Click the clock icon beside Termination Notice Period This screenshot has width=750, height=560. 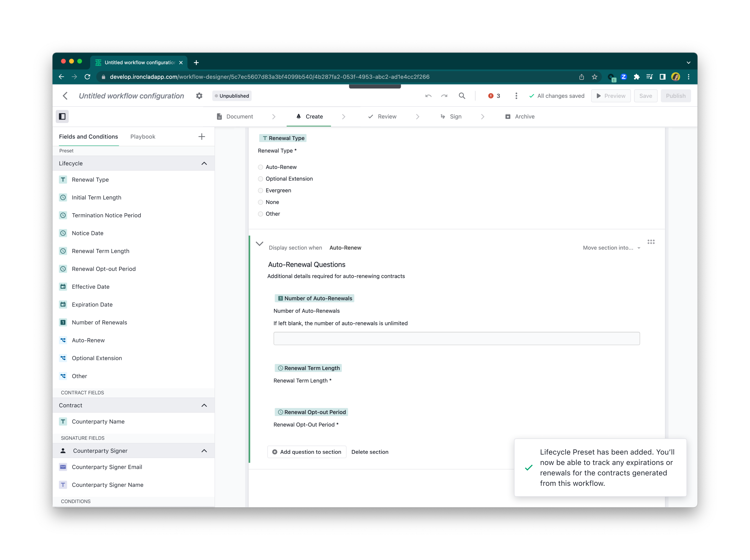63,215
